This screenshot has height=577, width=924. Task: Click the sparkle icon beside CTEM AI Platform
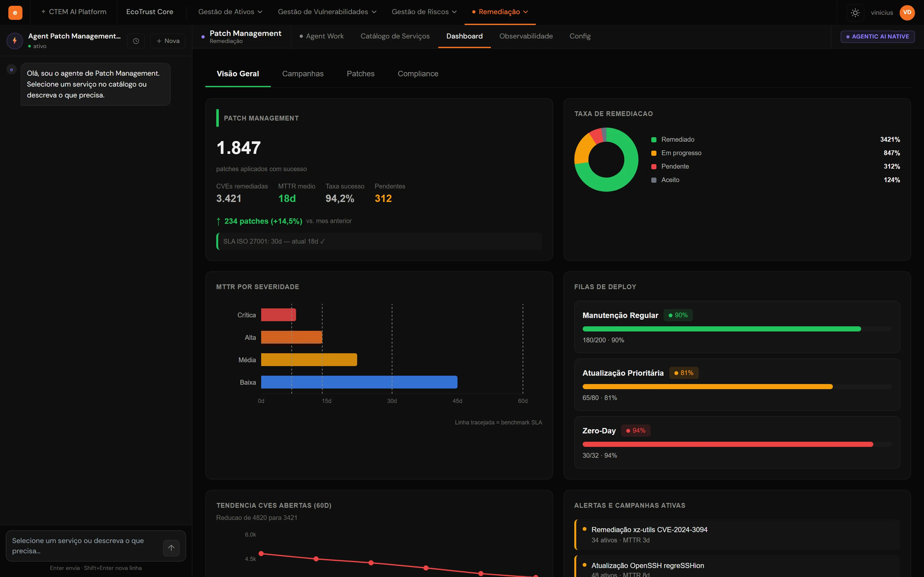43,12
